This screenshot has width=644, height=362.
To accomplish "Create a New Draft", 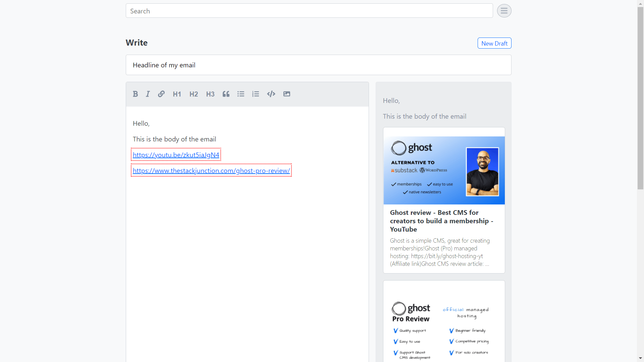I will click(494, 43).
